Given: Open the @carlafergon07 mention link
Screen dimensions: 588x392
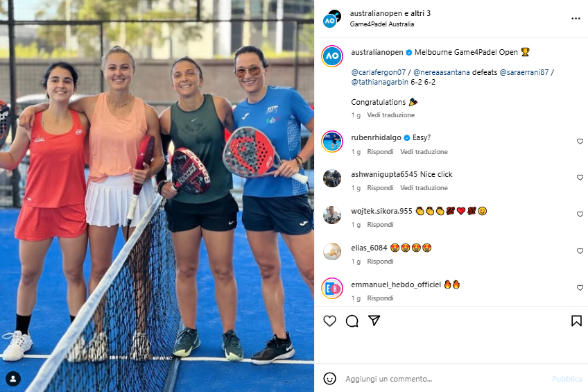Looking at the screenshot, I should point(379,72).
